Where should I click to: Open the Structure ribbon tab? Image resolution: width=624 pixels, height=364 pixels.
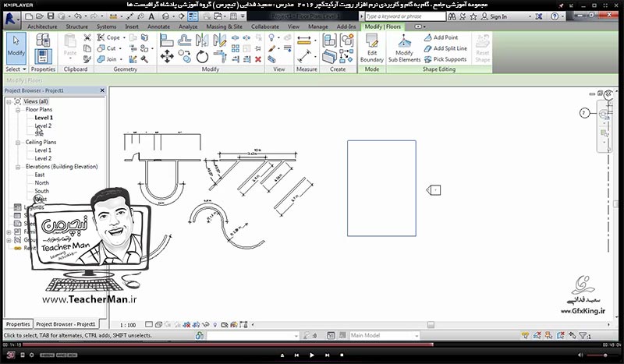[76, 27]
